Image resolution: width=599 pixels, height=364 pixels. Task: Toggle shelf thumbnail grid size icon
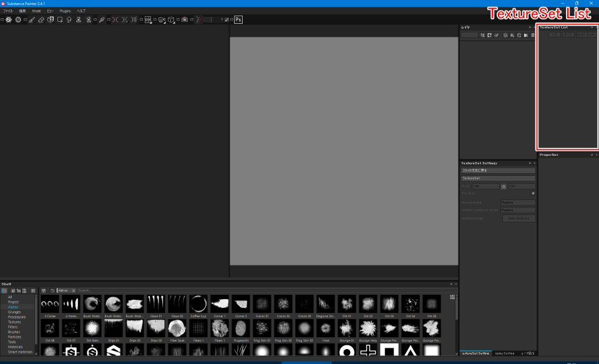pos(452,297)
